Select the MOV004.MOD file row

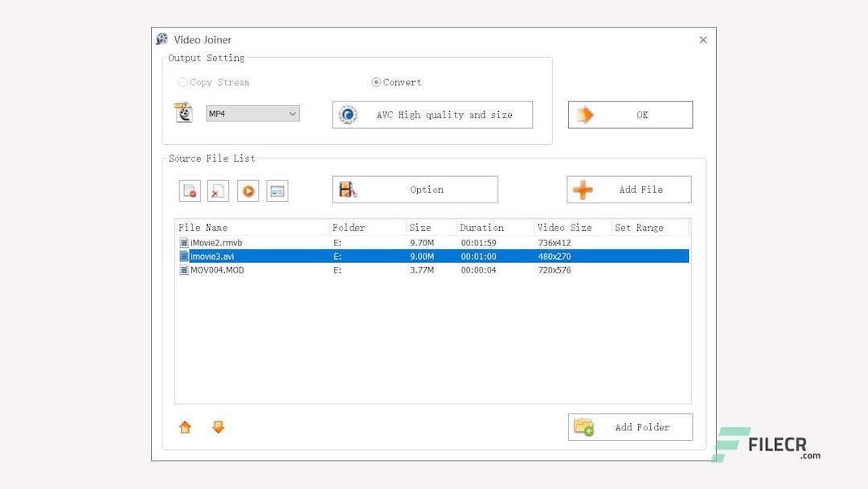[x=241, y=270]
